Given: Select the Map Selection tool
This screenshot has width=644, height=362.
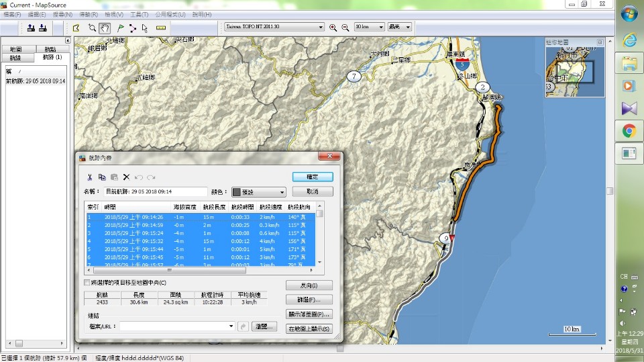Looking at the screenshot, I should point(76,28).
